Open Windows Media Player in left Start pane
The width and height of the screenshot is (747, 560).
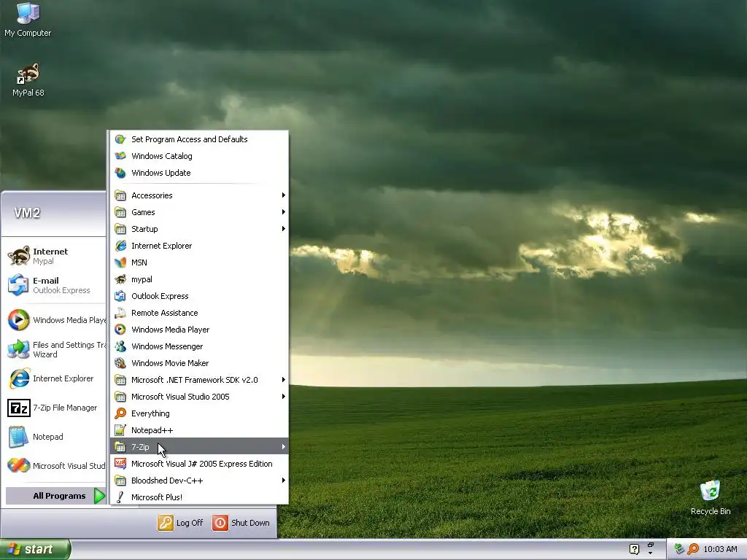(56, 320)
